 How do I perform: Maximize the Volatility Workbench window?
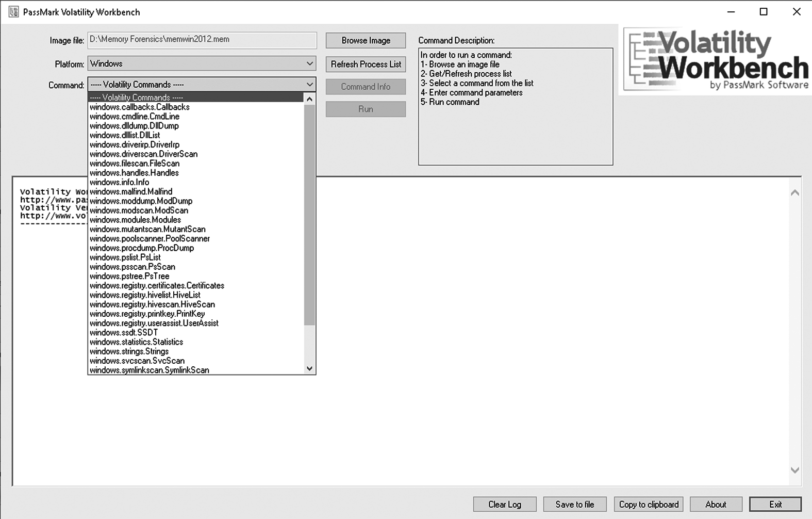point(764,12)
